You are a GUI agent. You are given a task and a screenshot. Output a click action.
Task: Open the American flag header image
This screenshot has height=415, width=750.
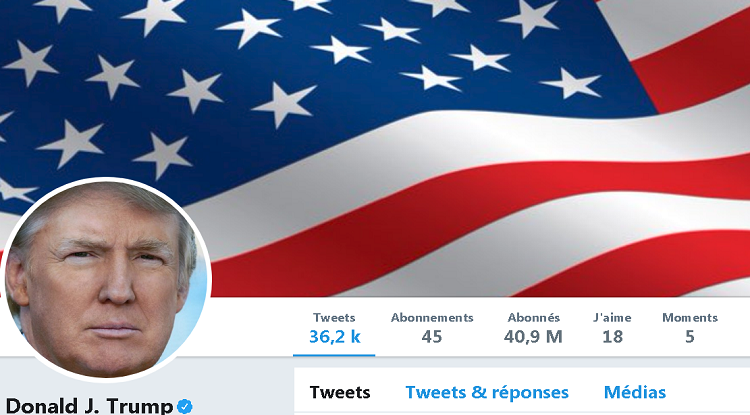pyautogui.click(x=375, y=148)
